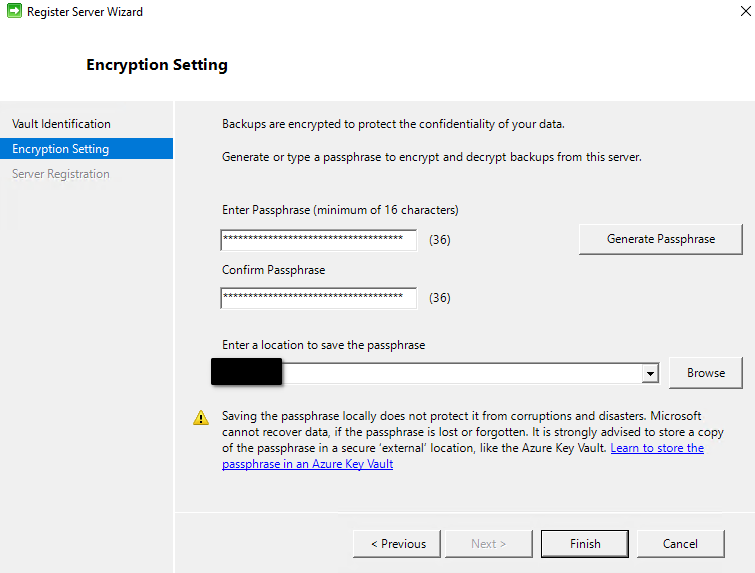Click the 'Confirm Passphrase' label
Image resolution: width=755 pixels, height=573 pixels.
[273, 270]
